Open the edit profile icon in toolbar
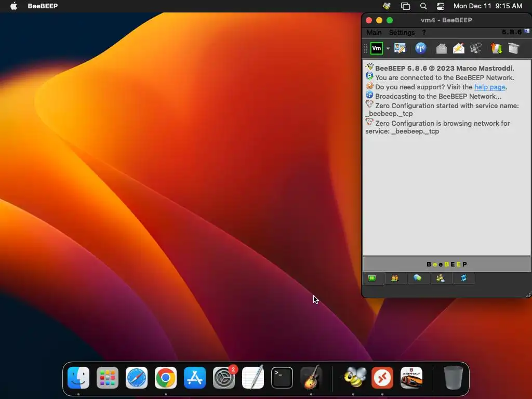Image resolution: width=532 pixels, height=399 pixels. [400, 48]
